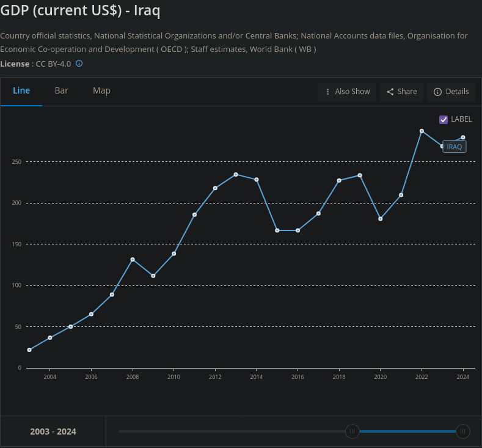The height and width of the screenshot is (448, 482).
Task: Switch to the Bar tab
Action: click(62, 90)
